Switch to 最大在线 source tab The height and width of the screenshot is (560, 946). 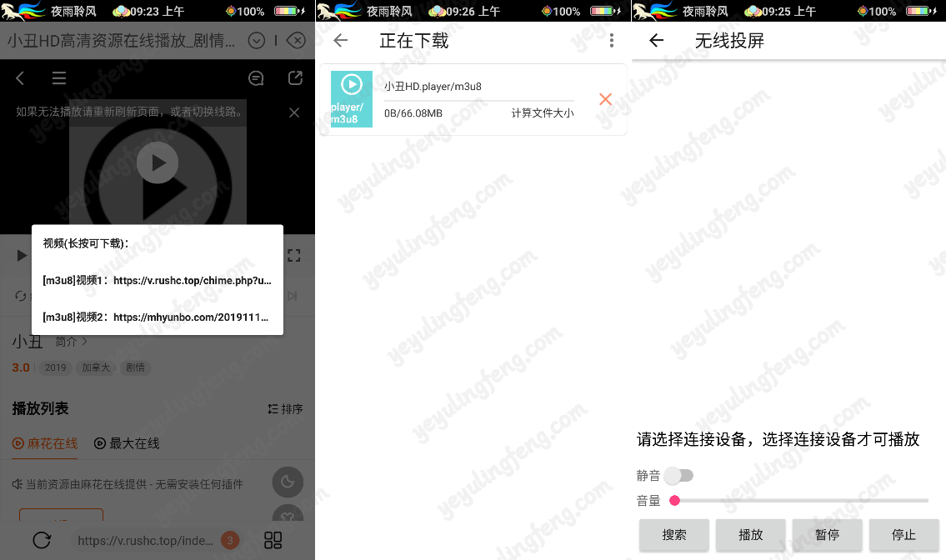point(127,443)
